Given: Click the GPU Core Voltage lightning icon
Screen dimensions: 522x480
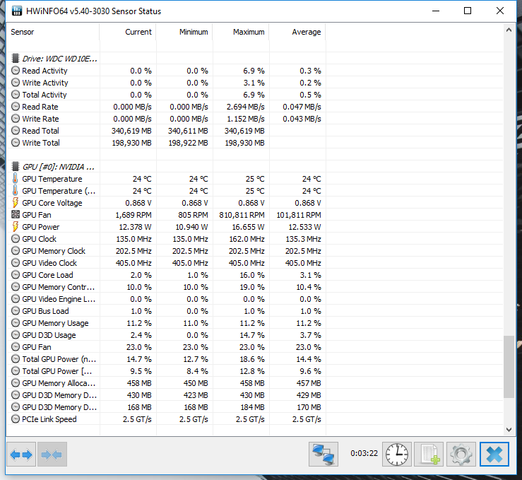Looking at the screenshot, I should coord(15,203).
